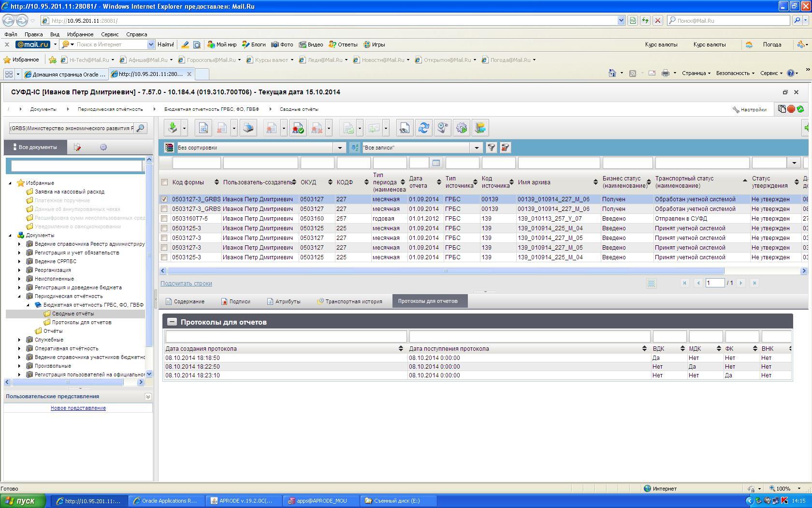The width and height of the screenshot is (812, 508).
Task: Click the verify signature icon with green check
Action: (298, 128)
